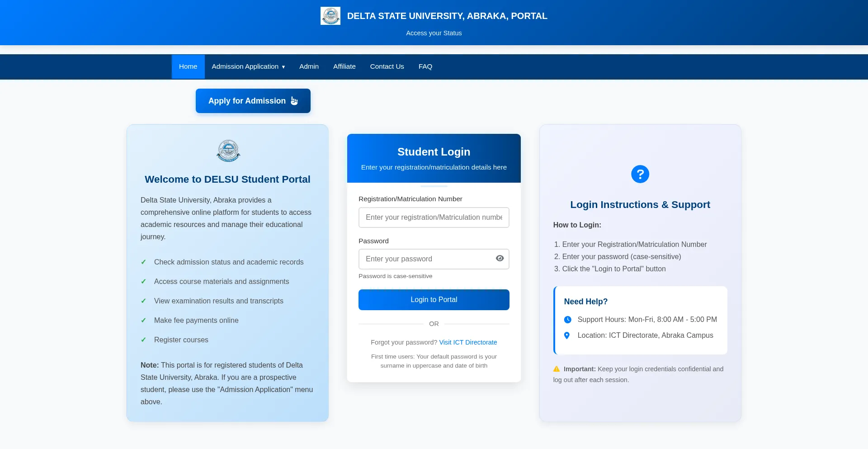
Task: Click checkmark beside Make fee payments online
Action: (x=143, y=320)
